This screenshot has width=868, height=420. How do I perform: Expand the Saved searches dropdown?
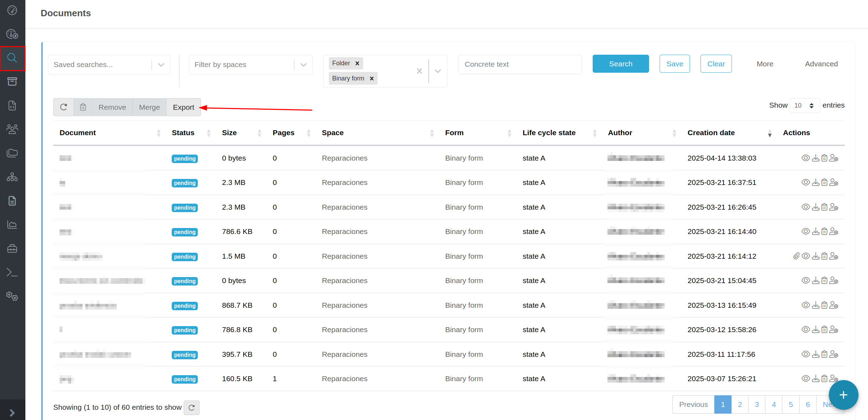[x=161, y=65]
